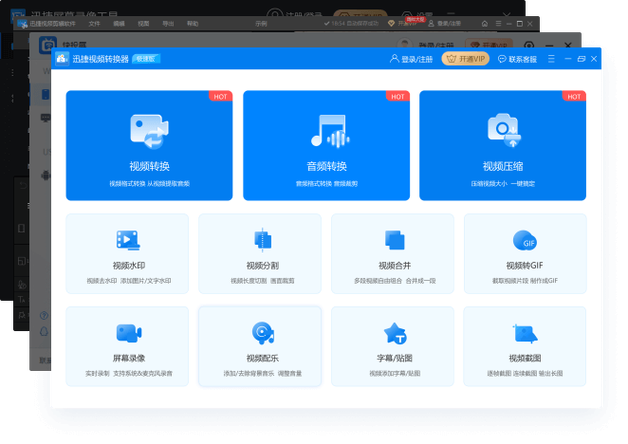Click the 开通VIP button
Viewport: 628px width, 444px height.
465,59
